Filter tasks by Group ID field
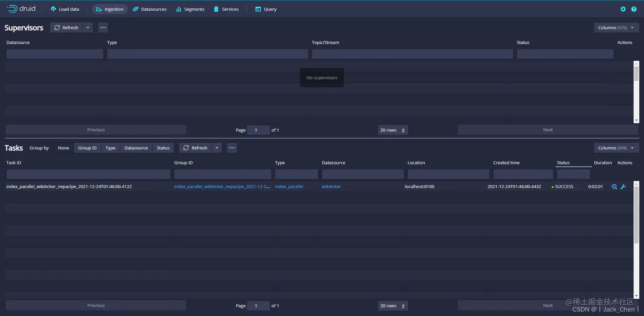This screenshot has width=644, height=316. point(222,174)
